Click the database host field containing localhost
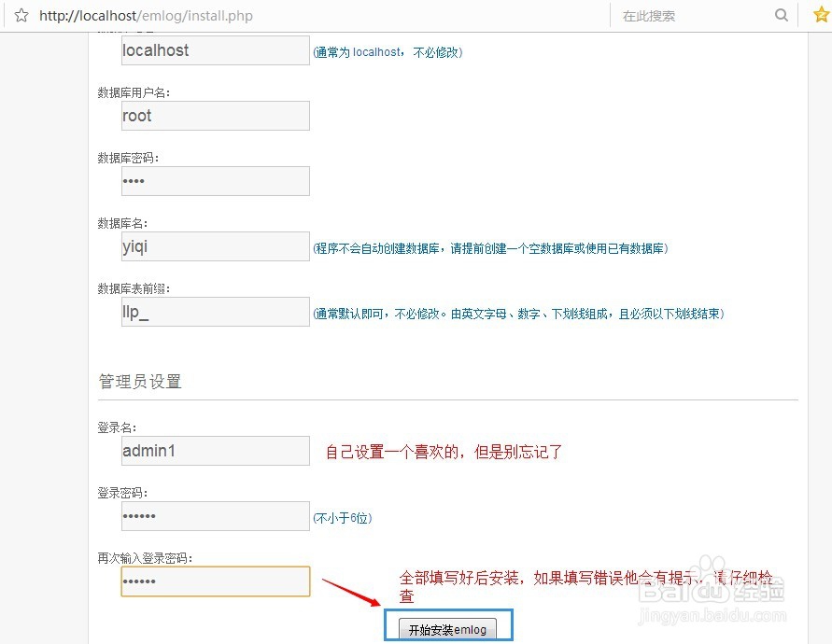Screen dimensions: 832x644 [x=216, y=50]
